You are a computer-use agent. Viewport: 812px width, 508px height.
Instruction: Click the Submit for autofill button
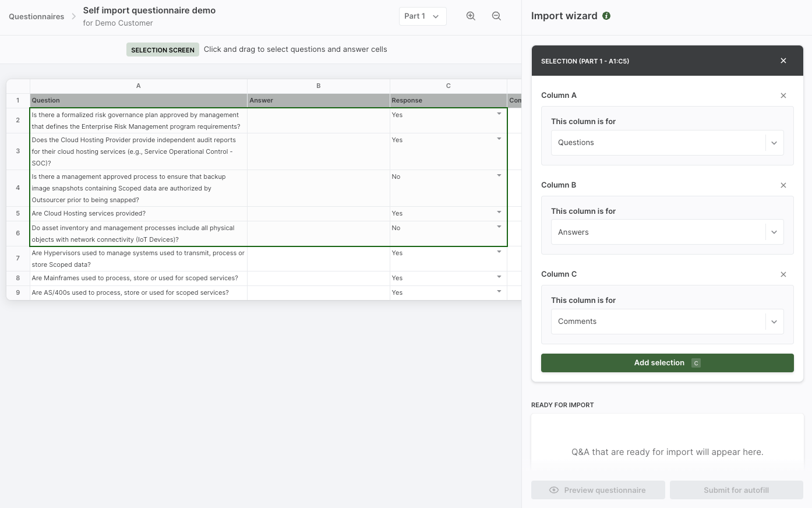[736, 490]
